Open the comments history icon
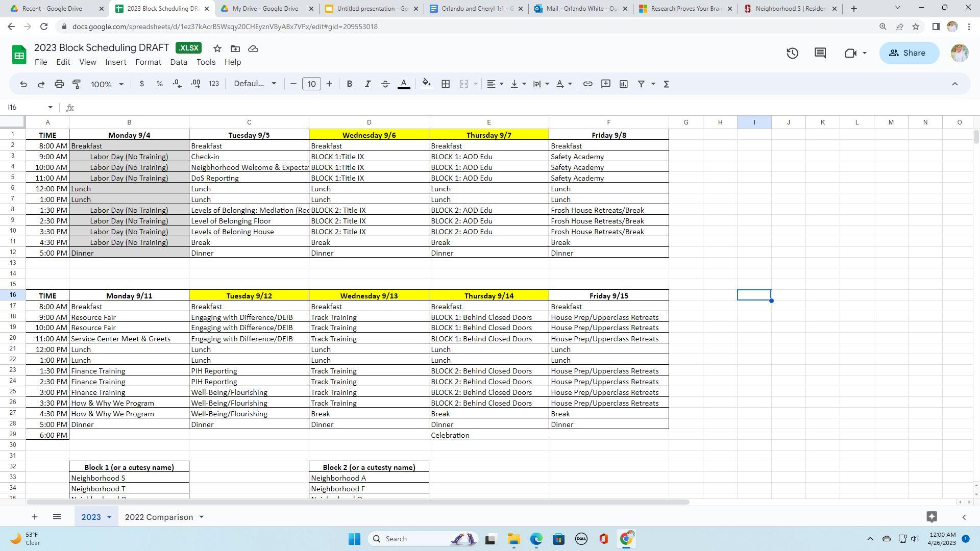The image size is (980, 551). click(820, 53)
